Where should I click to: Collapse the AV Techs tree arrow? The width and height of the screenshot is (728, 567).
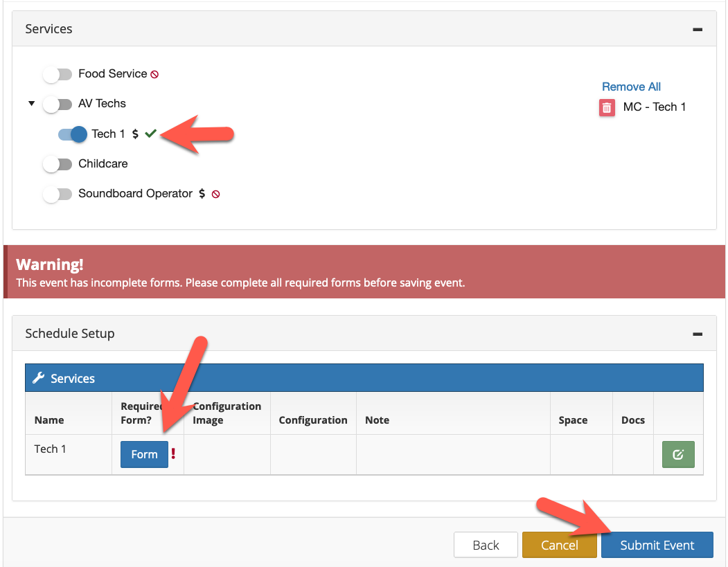(31, 104)
